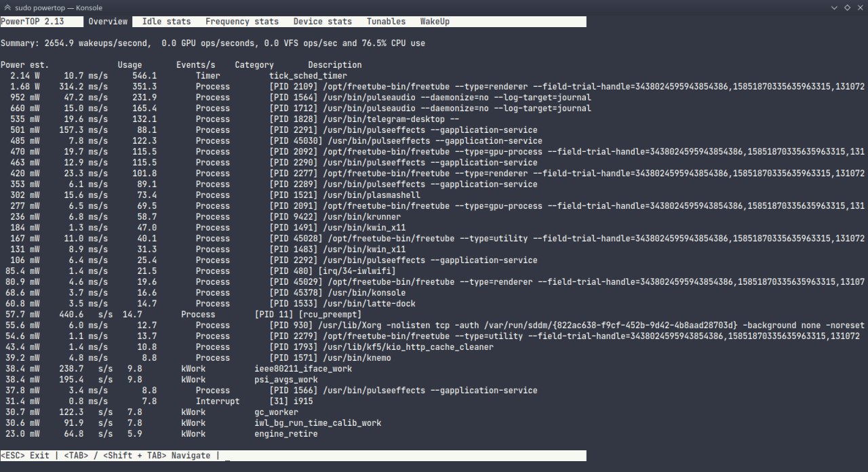868x472 pixels.
Task: Select the /usr/bin/konsole process row
Action: pyautogui.click(x=205, y=293)
